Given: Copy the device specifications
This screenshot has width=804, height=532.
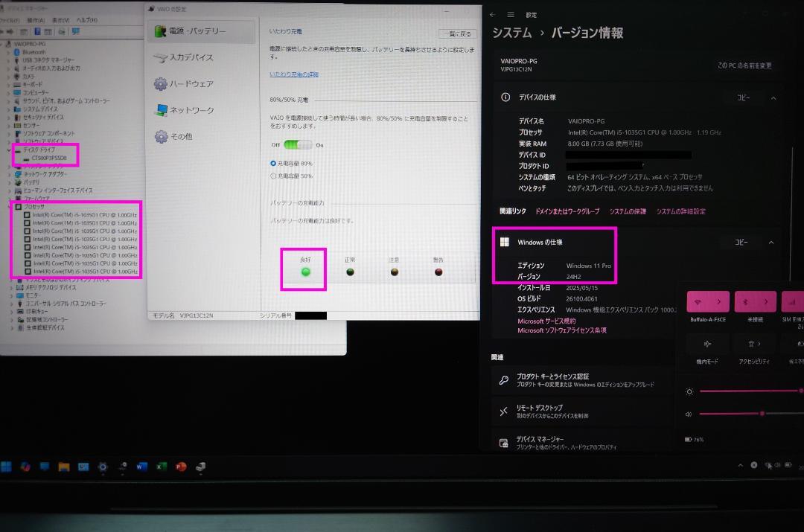Looking at the screenshot, I should 743,98.
